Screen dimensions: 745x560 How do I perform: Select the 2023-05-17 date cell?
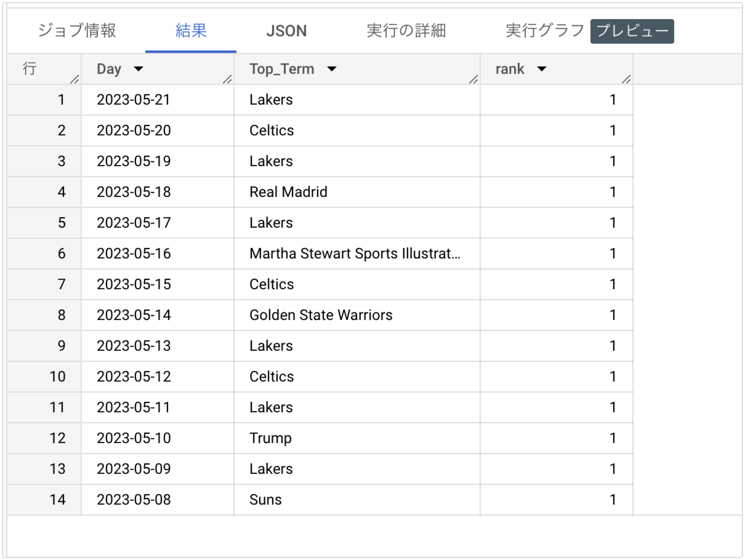coord(158,223)
